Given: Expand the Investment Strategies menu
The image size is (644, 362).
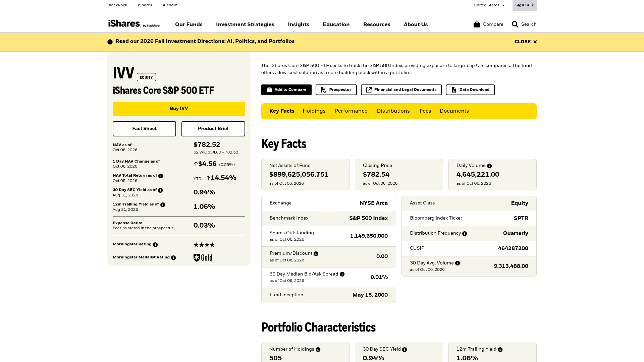Looking at the screenshot, I should point(245,24).
